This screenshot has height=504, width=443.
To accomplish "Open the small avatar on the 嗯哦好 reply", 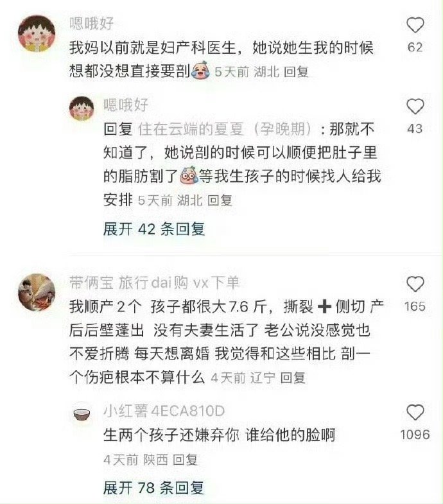I will 82,109.
